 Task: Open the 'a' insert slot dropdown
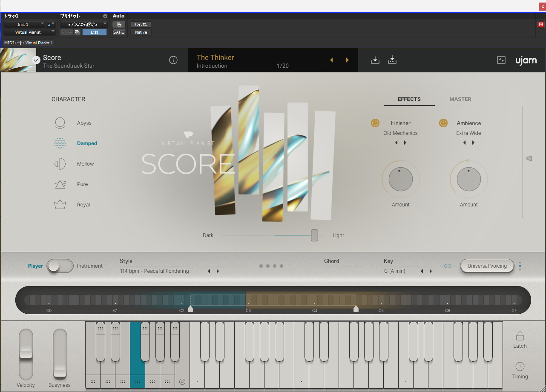pyautogui.click(x=51, y=25)
